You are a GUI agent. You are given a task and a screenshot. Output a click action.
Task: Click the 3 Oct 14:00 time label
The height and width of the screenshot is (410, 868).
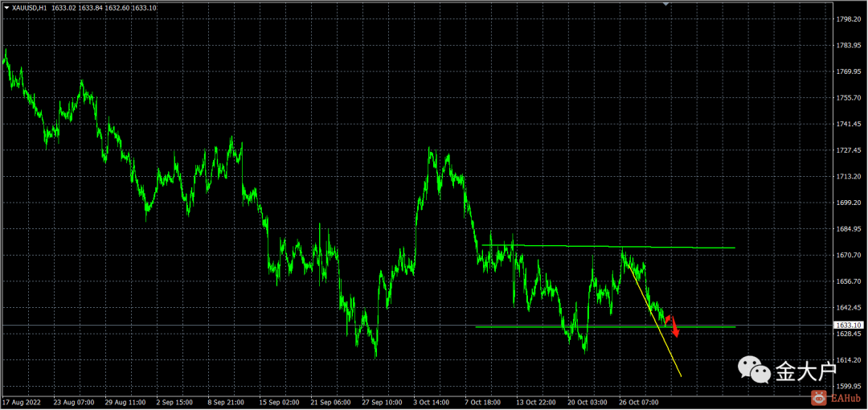coord(433,402)
